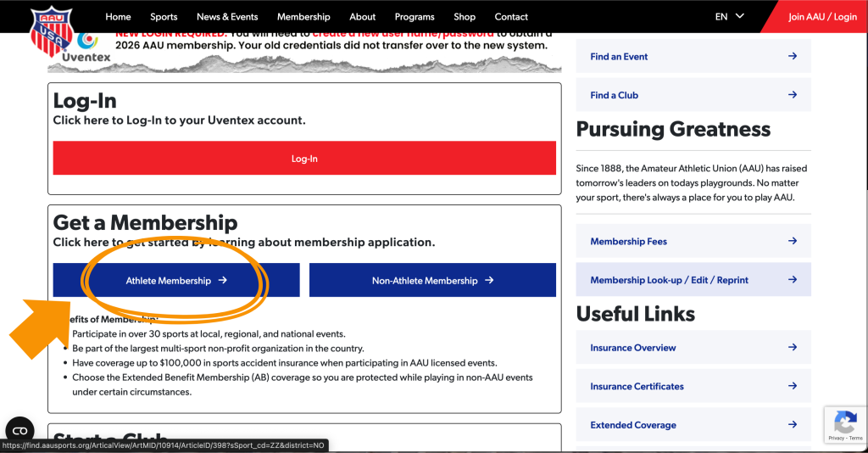Click the Athlete Membership button
868x453 pixels.
[x=176, y=280]
